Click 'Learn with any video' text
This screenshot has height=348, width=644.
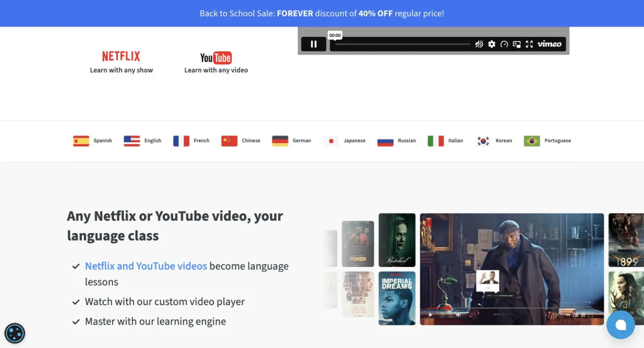click(x=216, y=70)
